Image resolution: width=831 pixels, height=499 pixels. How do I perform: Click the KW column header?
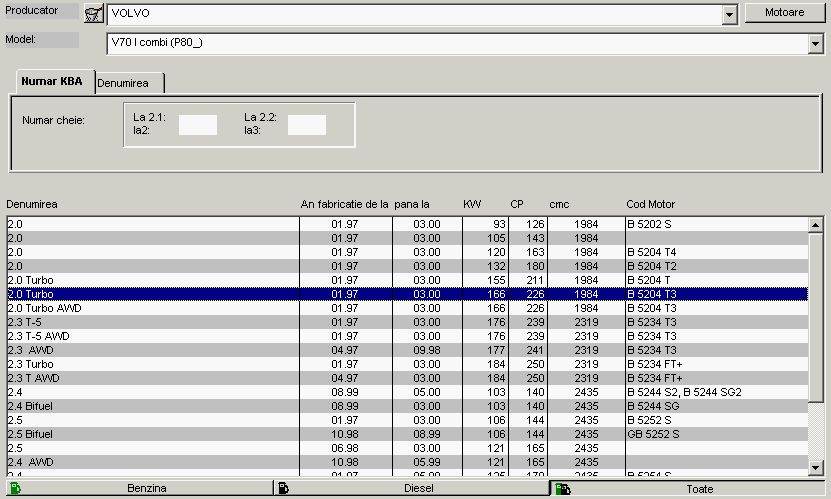tap(472, 204)
